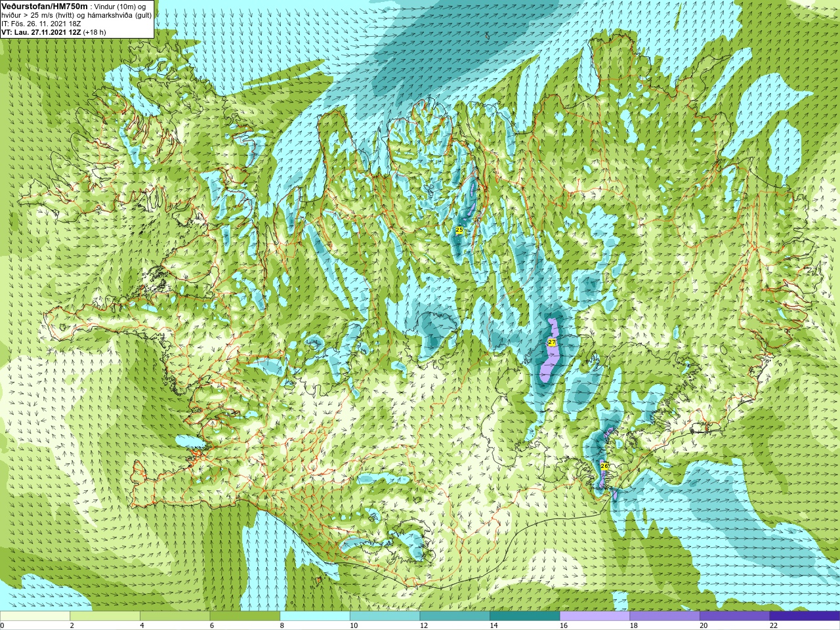Click the 12–14 m/s teal legend swatch
840x630 pixels.
click(455, 616)
